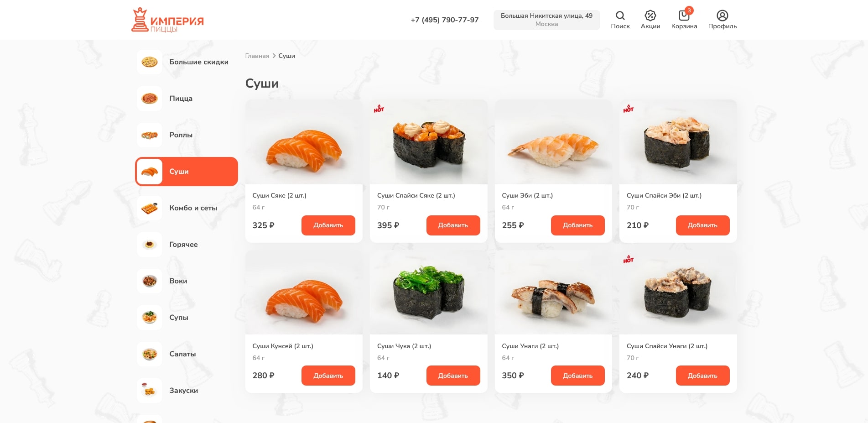The image size is (868, 423).
Task: Call the +7 (495) 790-77-97 phone link
Action: click(x=445, y=20)
